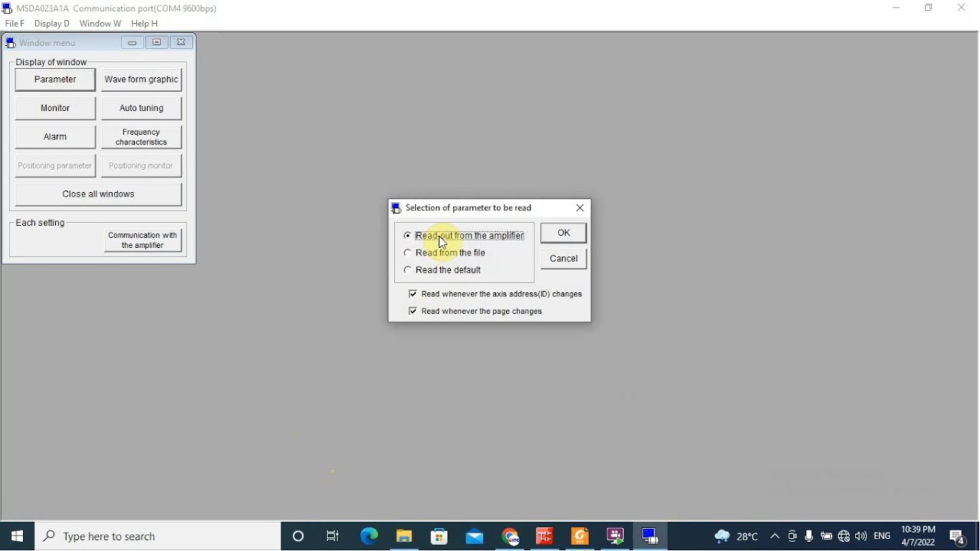Screen dimensions: 980x551
Task: Cancel the parameter selection dialog
Action: click(x=563, y=259)
